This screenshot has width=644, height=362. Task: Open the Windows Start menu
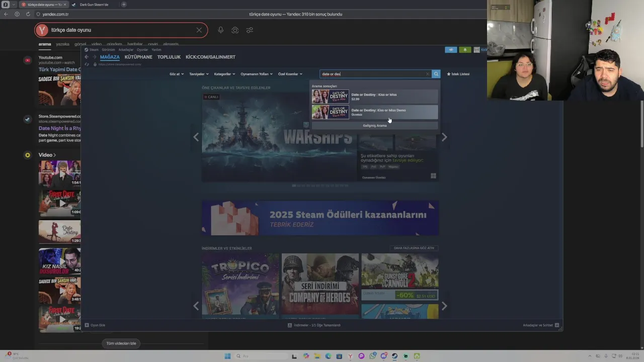[x=227, y=356]
